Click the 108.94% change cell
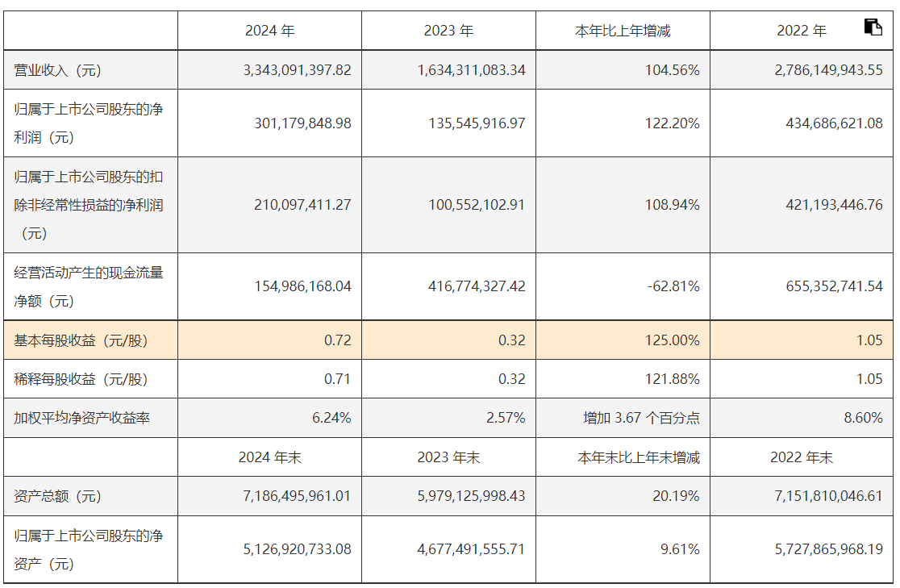The image size is (900, 588). click(x=672, y=205)
